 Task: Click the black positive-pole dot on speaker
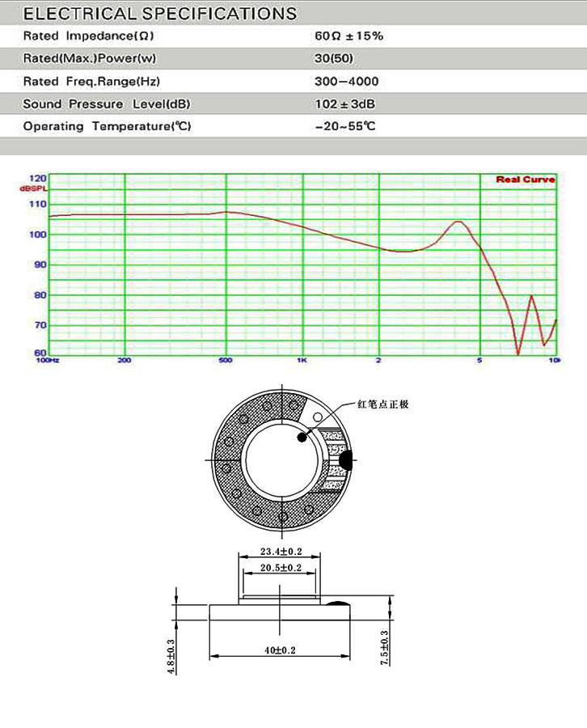[302, 438]
